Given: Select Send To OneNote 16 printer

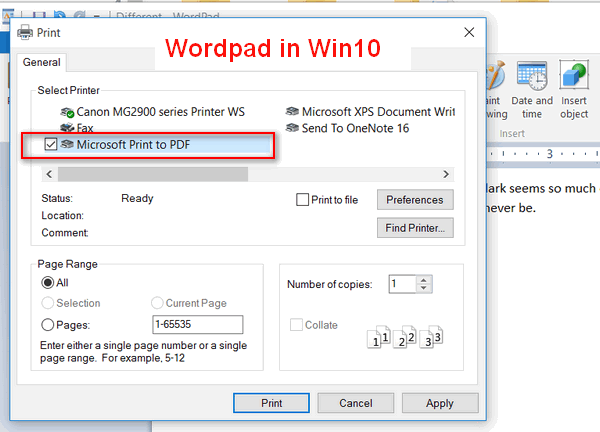Looking at the screenshot, I should coord(347,128).
